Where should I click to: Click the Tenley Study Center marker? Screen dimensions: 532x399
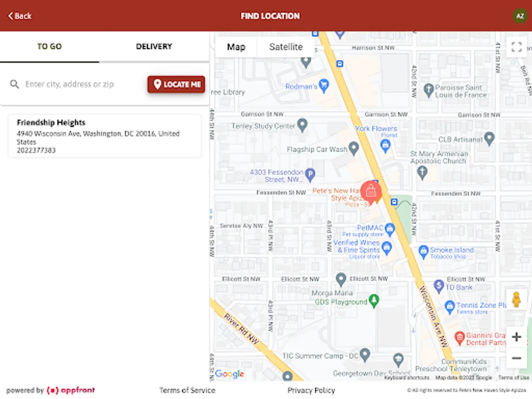coord(302,125)
